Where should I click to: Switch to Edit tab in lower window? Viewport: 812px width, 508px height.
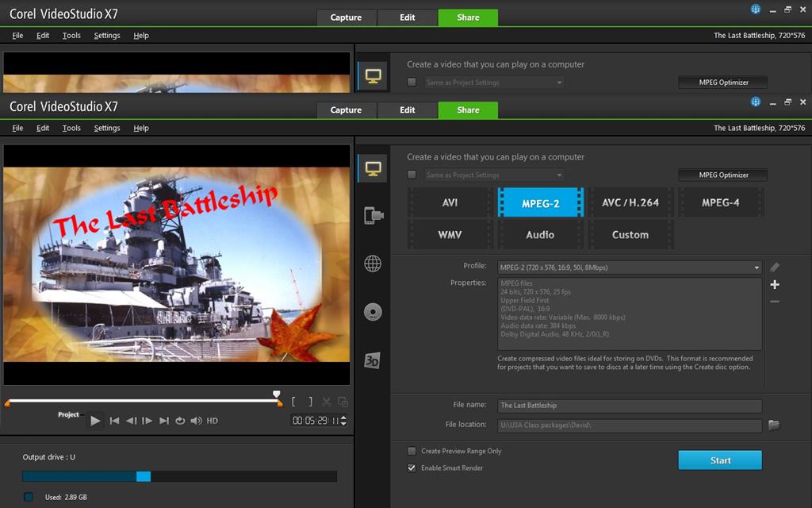coord(407,110)
